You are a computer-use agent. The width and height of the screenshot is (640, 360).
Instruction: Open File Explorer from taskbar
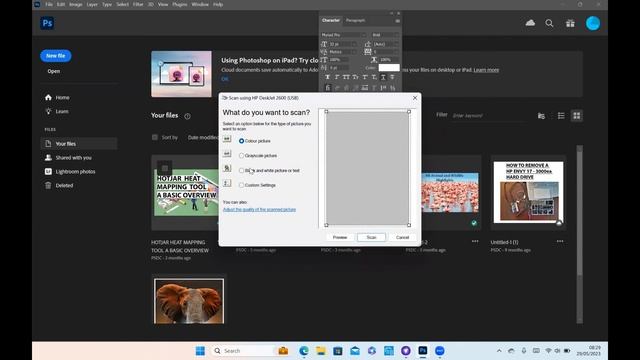point(321,351)
